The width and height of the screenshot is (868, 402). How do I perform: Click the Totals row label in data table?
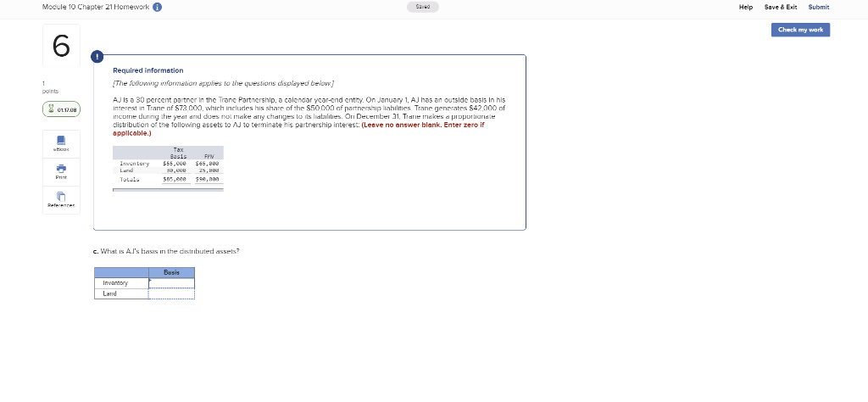[x=130, y=180]
